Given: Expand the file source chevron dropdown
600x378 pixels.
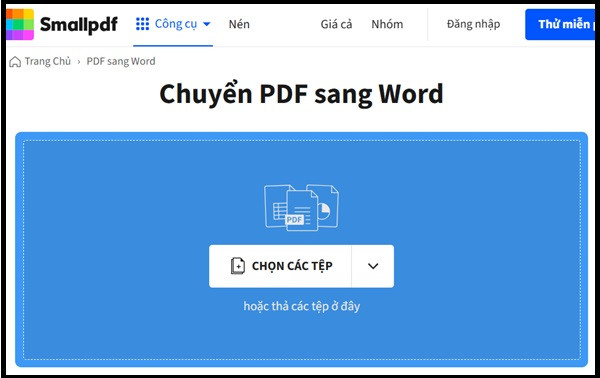Looking at the screenshot, I should [x=373, y=266].
